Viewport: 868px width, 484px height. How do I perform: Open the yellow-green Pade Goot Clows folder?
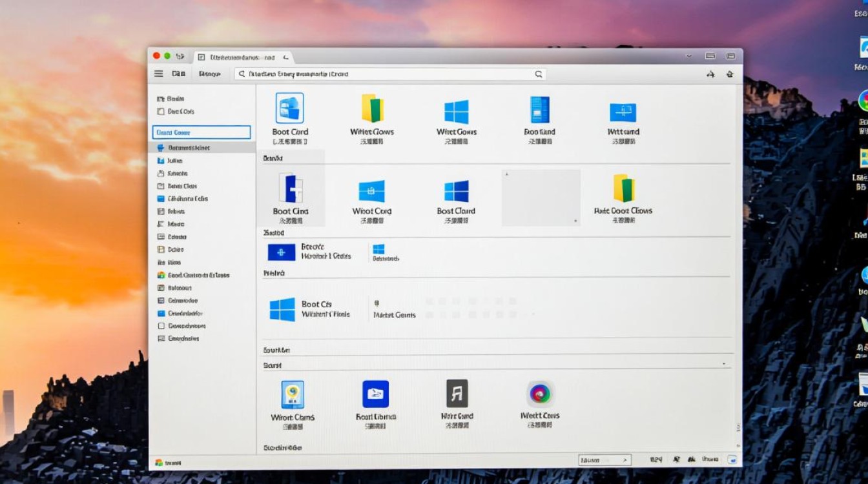tap(623, 189)
